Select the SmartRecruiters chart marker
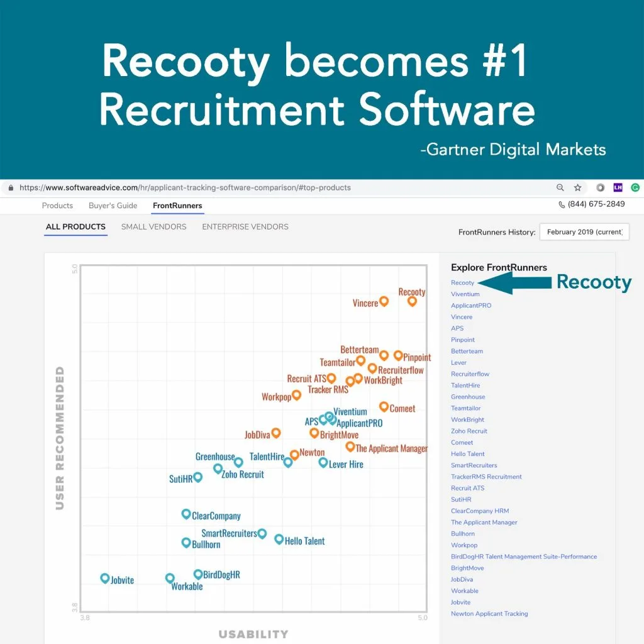Screen dimensions: 644x644 coord(262,533)
